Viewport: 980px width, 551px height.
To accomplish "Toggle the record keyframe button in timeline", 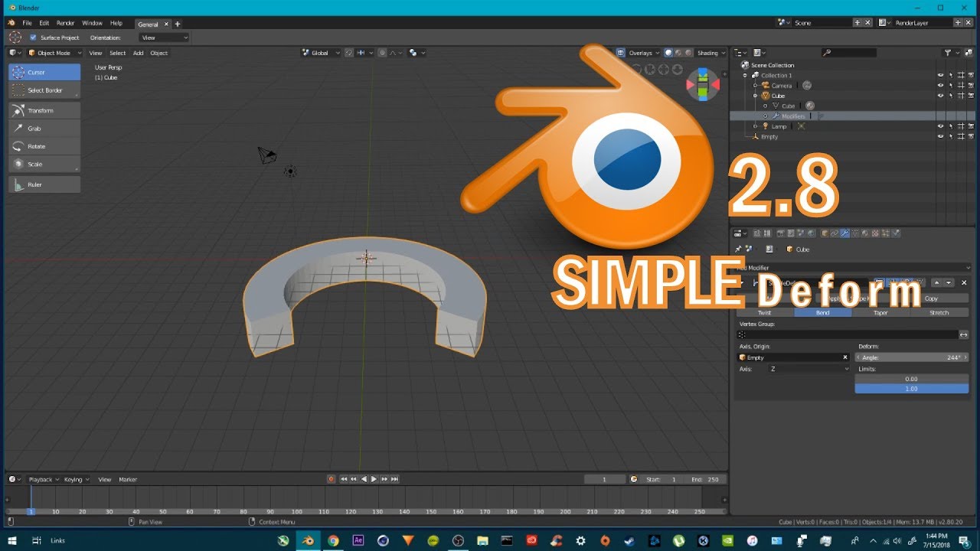I will 332,479.
